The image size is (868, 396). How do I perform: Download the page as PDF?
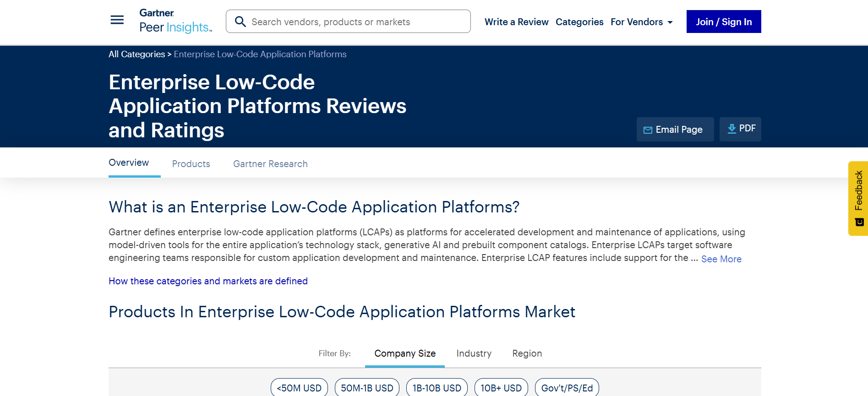tap(740, 129)
